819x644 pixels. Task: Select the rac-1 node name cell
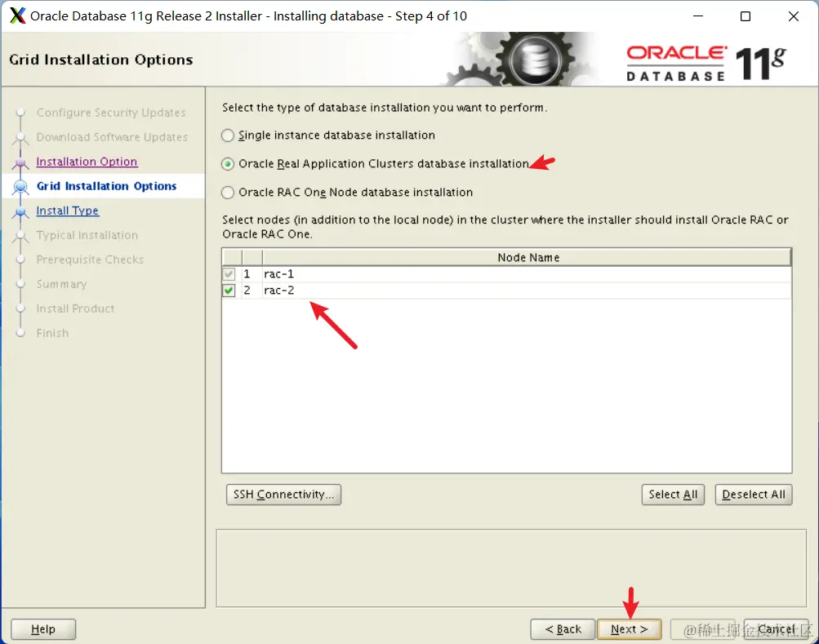point(527,274)
